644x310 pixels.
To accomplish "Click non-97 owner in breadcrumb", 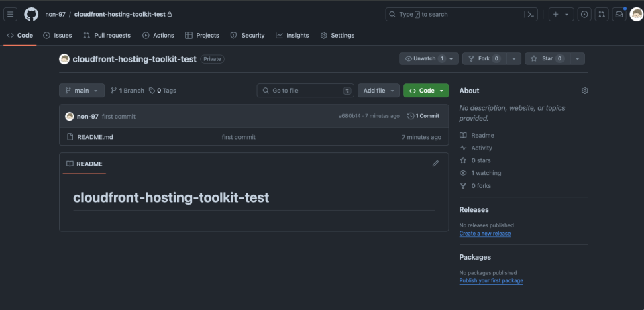I will pyautogui.click(x=56, y=14).
